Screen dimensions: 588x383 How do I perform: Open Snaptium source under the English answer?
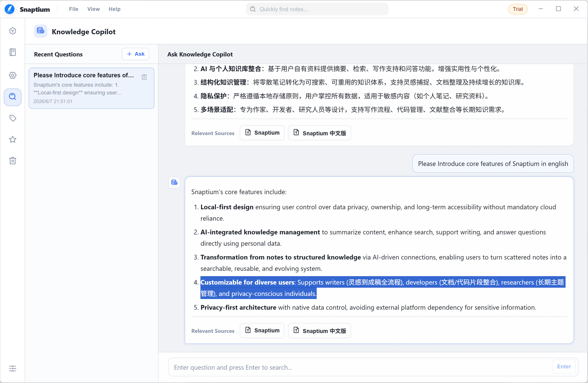coord(262,330)
